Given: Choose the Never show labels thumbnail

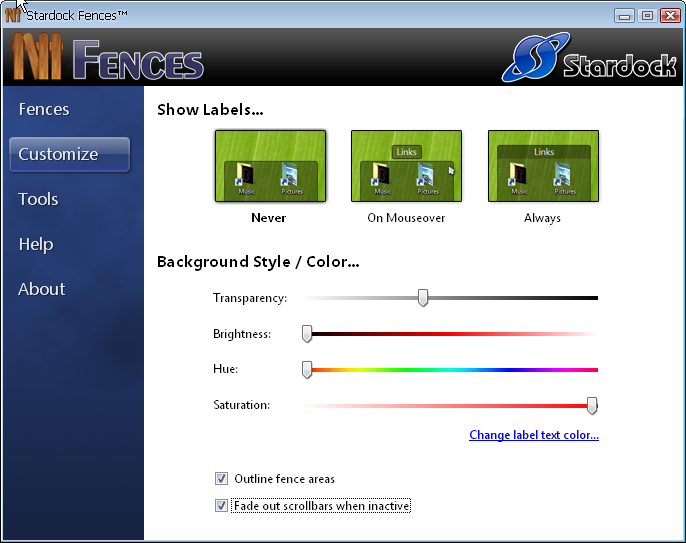Looking at the screenshot, I should 270,166.
